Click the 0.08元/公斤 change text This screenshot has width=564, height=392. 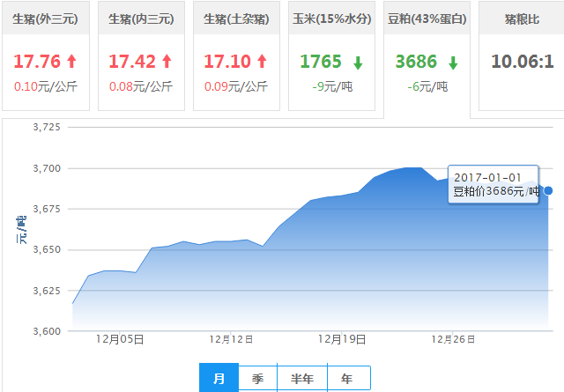coord(141,86)
